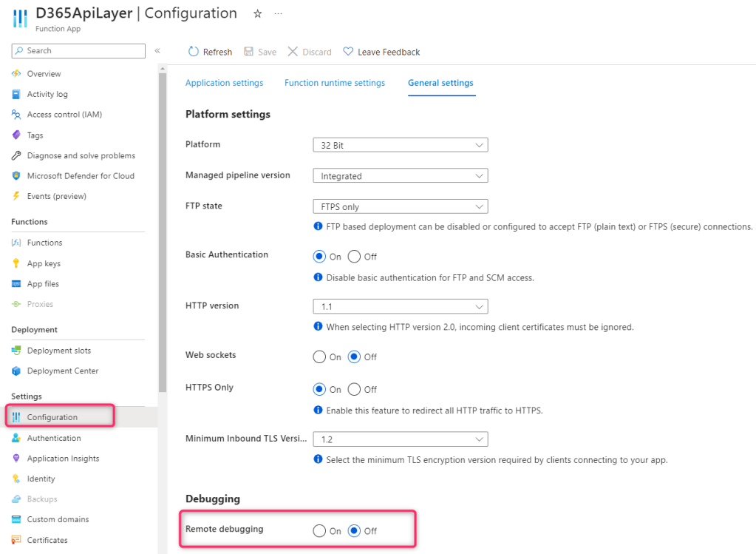Collapse the sidebar with double chevron
Image resolution: width=756 pixels, height=554 pixels.
(x=157, y=51)
